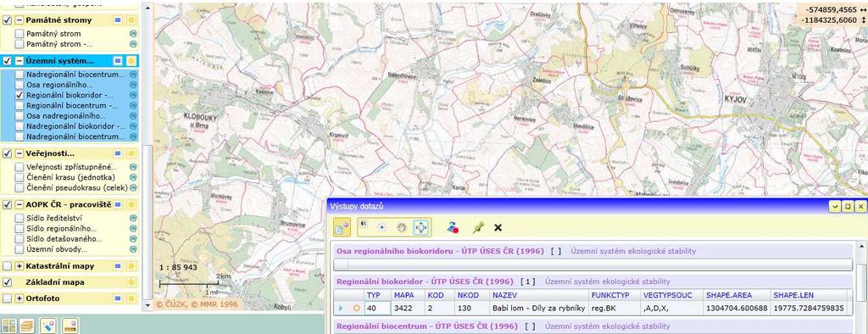Click the MAPA column header
This screenshot has width=868, height=334.
tap(408, 295)
